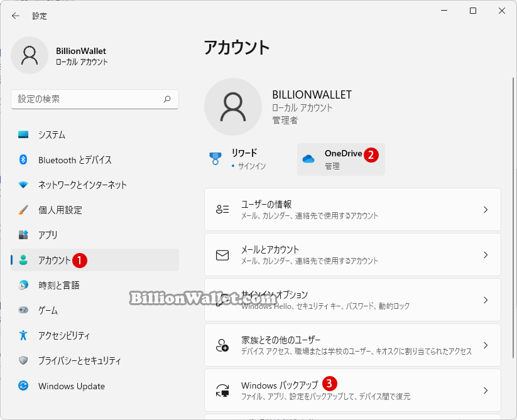The image size is (517, 420).
Task: Click the vertical scrollbar on right
Action: (513, 217)
